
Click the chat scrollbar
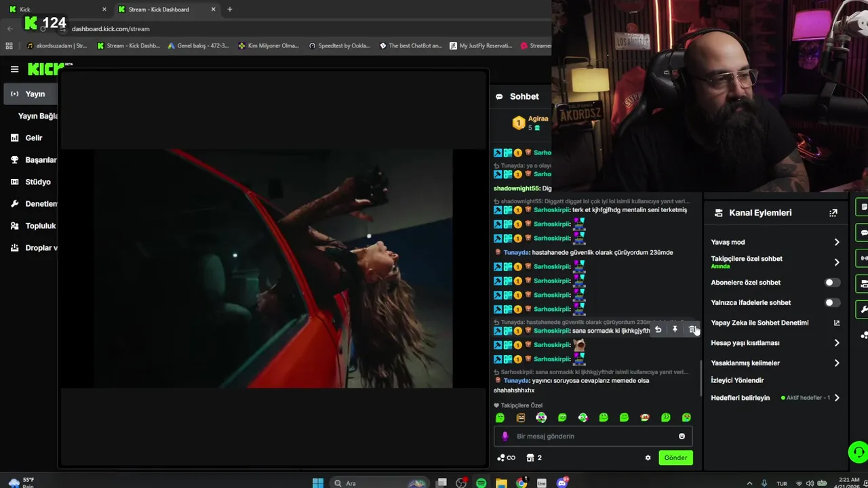click(701, 377)
